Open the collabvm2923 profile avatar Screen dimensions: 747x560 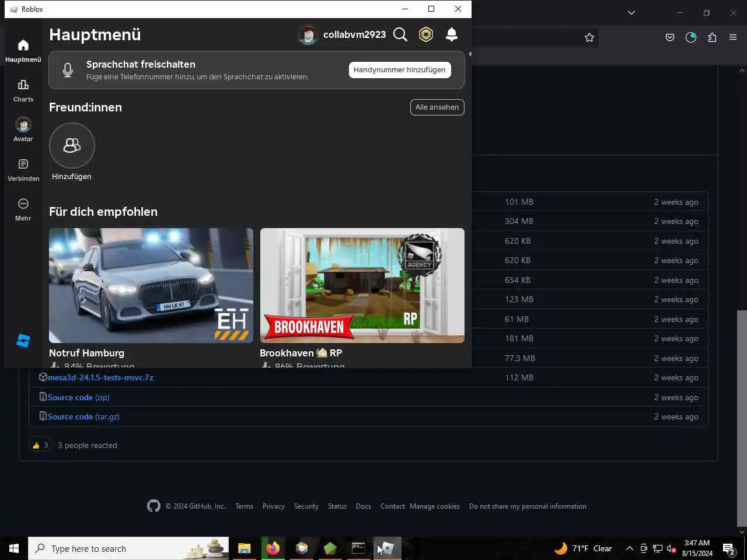[308, 35]
